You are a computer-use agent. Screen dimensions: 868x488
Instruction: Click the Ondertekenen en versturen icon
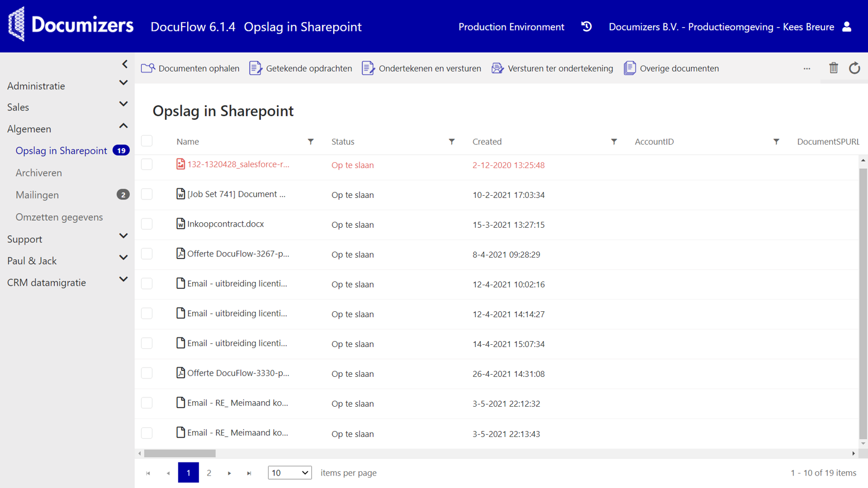[368, 68]
